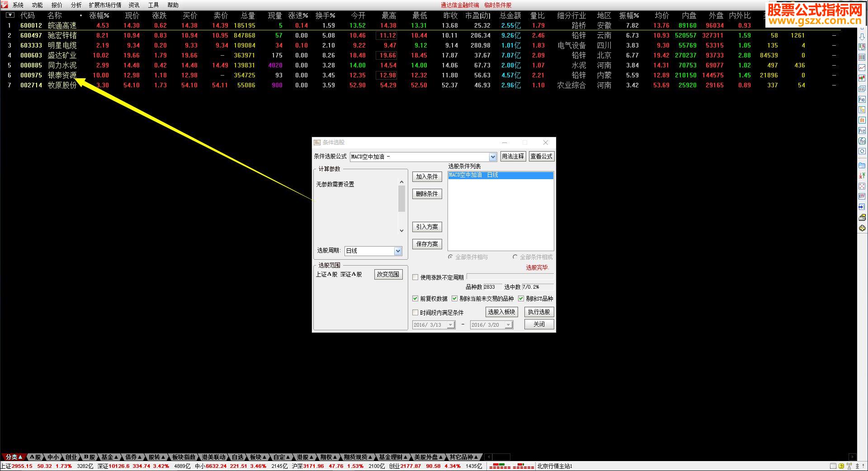Click the red-green up/down arrows icon
The image size is (868, 471).
[862, 176]
